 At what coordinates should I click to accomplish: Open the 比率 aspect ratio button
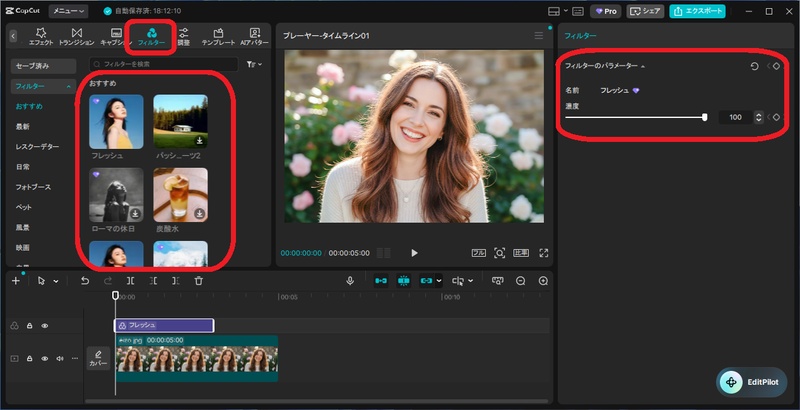[x=521, y=253]
